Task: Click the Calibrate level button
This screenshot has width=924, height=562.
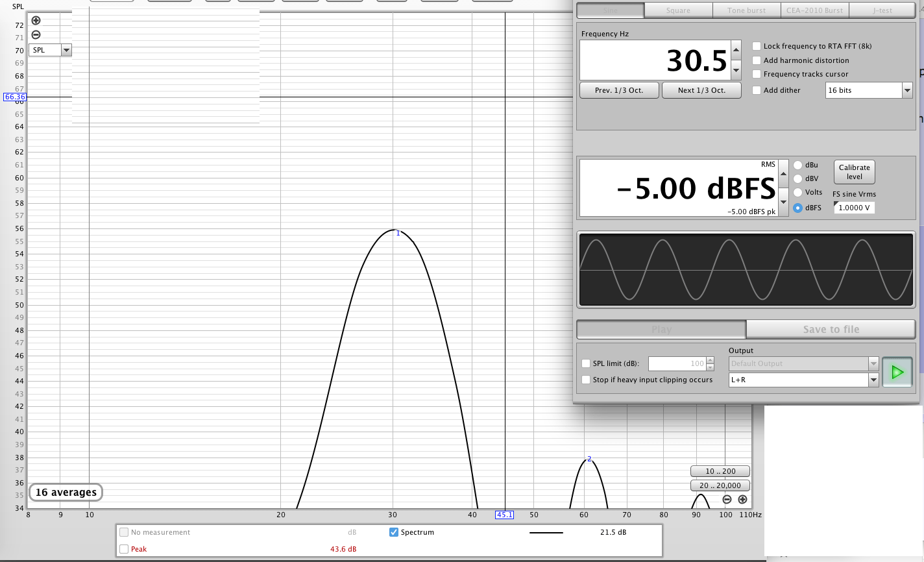Action: click(854, 172)
